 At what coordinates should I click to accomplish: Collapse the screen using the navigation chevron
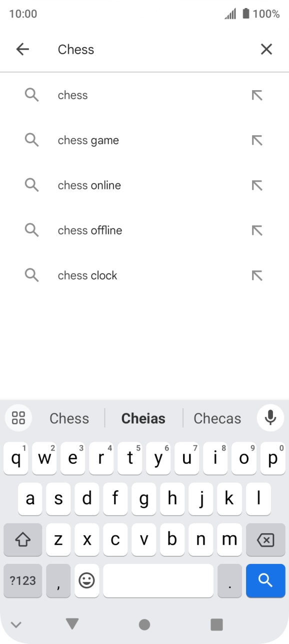pyautogui.click(x=16, y=624)
